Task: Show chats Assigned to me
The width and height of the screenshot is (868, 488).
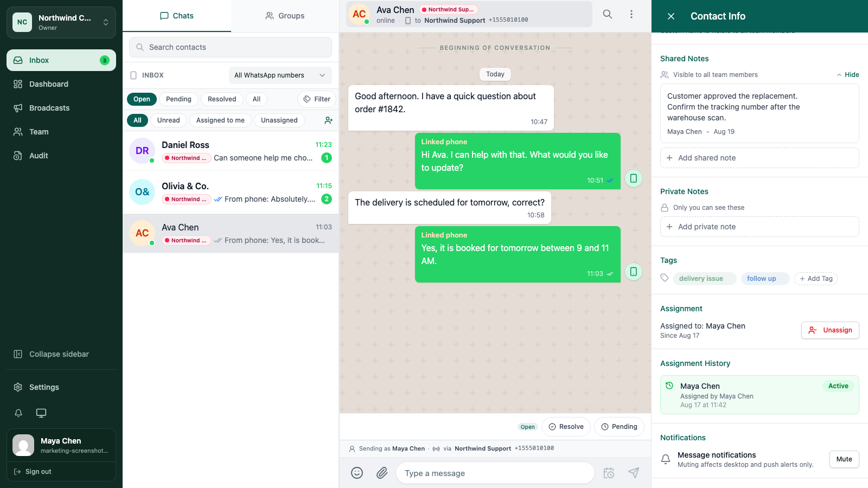Action: point(220,120)
